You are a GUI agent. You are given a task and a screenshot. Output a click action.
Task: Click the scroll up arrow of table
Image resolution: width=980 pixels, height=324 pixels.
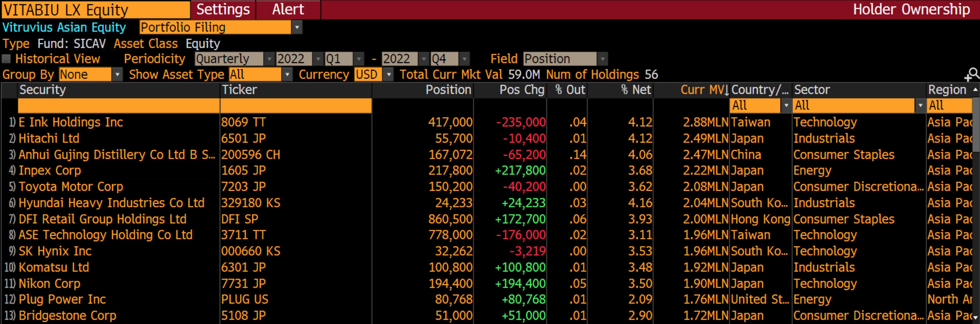coord(976,90)
